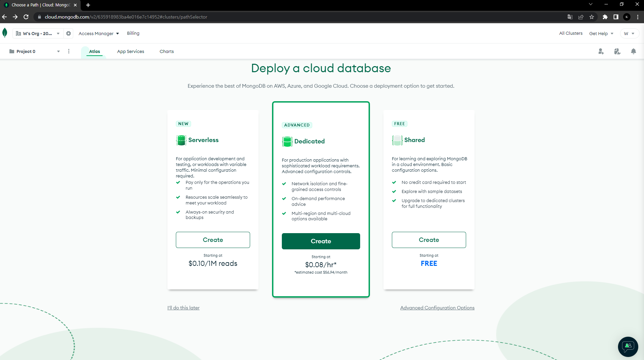The width and height of the screenshot is (644, 360).
Task: Click the Serverless plan title
Action: point(204,140)
